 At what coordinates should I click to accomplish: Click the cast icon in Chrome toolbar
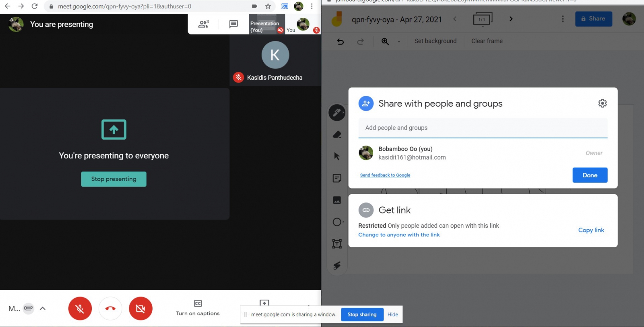(x=285, y=6)
